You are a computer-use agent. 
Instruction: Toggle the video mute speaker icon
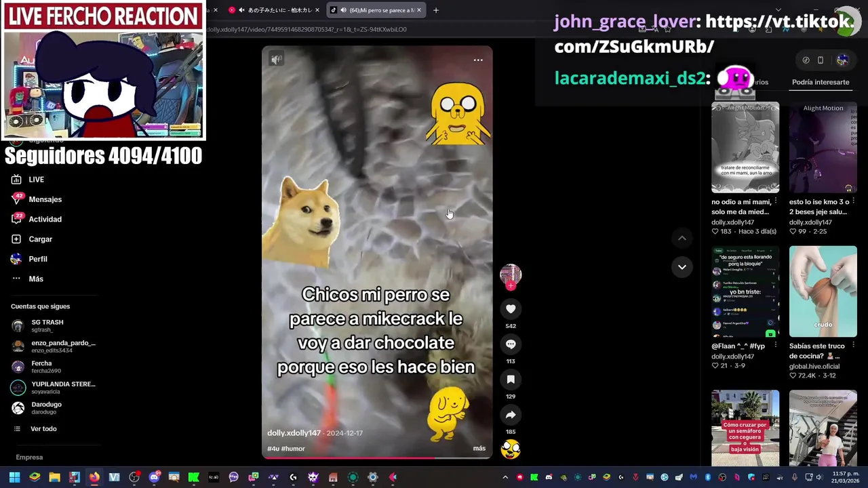277,60
